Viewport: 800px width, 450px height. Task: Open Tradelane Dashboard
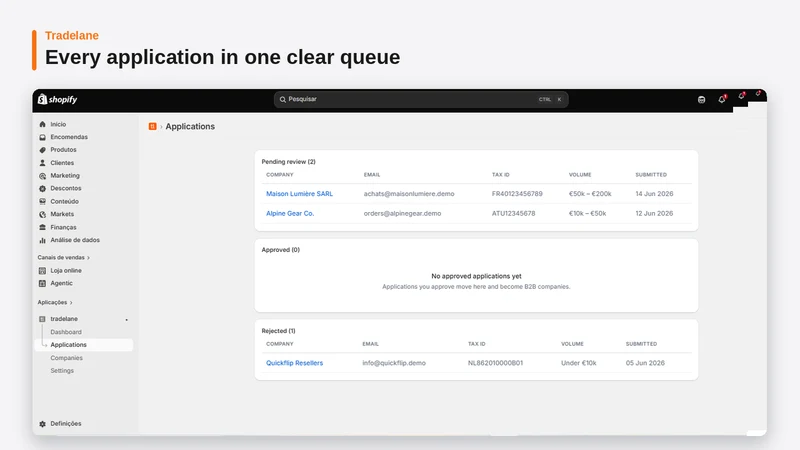(66, 332)
